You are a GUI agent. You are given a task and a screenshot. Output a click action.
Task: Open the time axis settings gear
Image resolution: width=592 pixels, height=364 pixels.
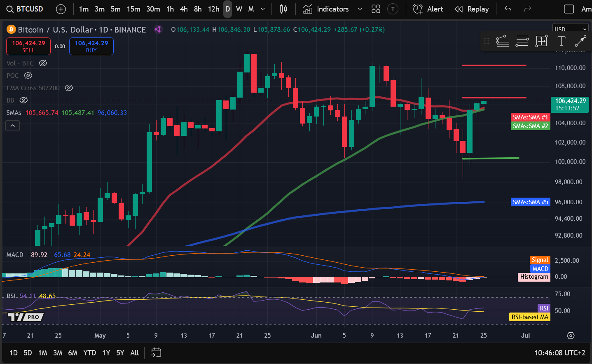pos(571,336)
